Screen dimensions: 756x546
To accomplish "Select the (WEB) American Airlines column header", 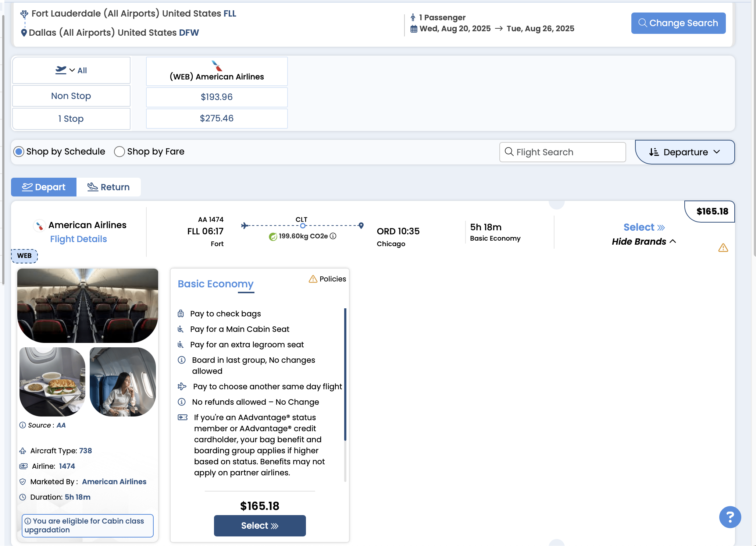I will tap(217, 71).
